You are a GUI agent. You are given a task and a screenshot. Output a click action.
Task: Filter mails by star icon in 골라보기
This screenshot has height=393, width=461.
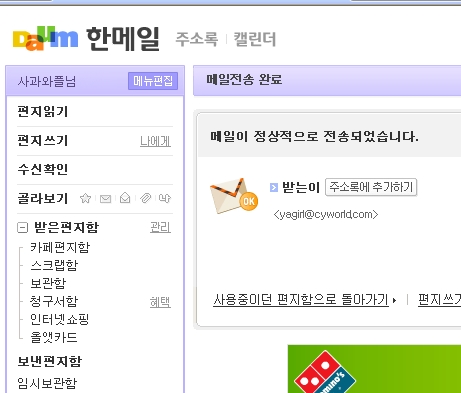(86, 198)
